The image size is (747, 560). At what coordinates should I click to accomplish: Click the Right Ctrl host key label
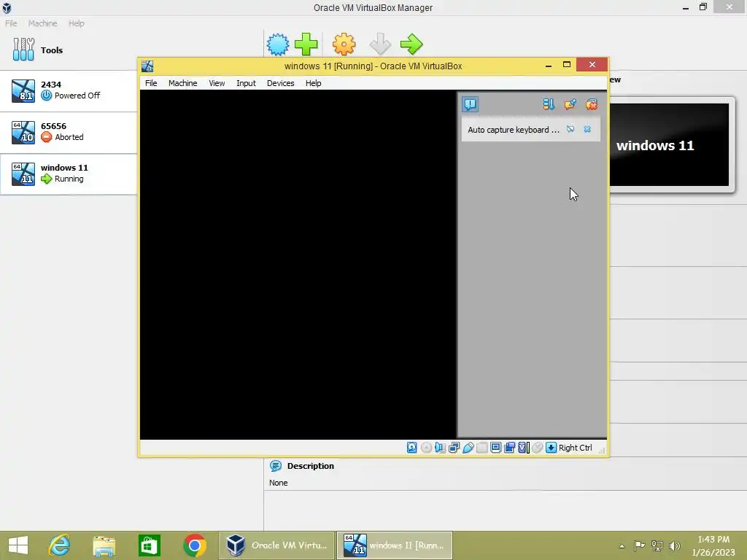(575, 448)
